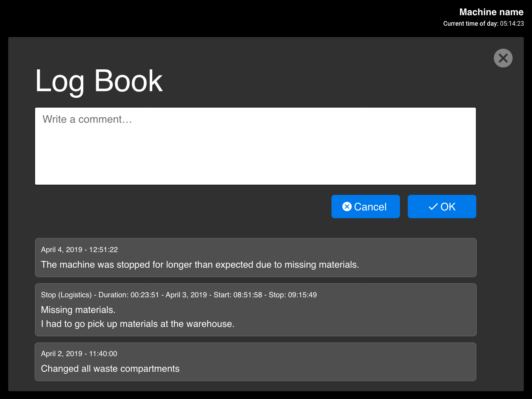Click the Machine name label
The image size is (532, 399).
point(491,12)
